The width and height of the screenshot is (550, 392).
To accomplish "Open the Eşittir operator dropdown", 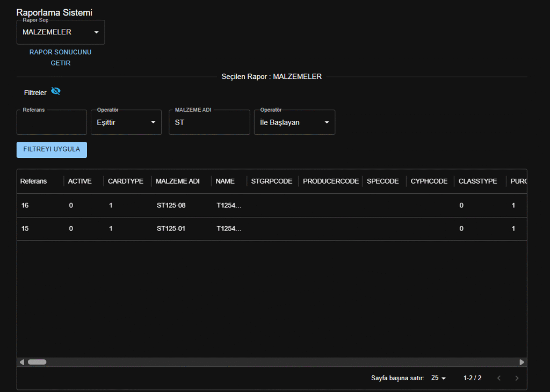I will coord(126,122).
